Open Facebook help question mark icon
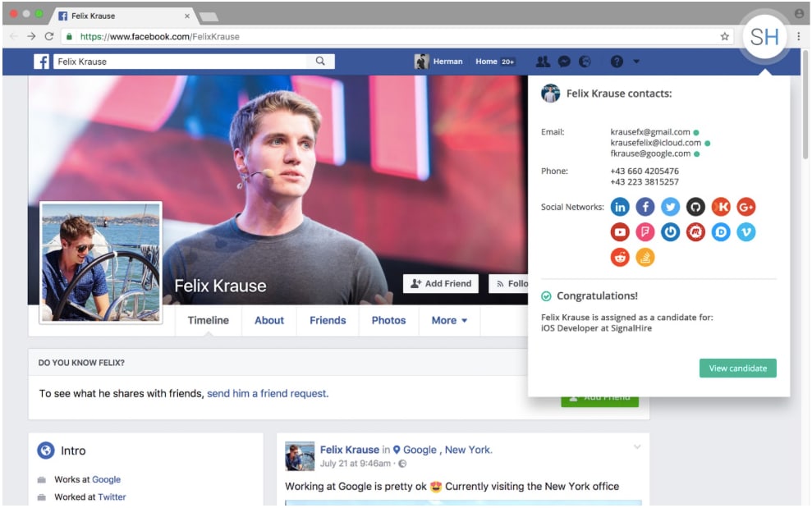Viewport: 812px width, 508px height. point(617,62)
